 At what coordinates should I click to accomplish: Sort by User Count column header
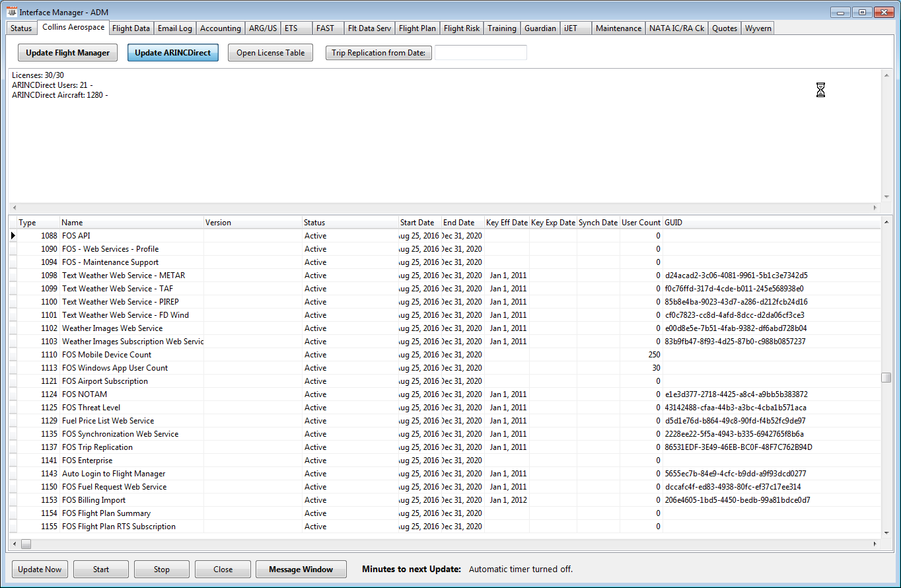(641, 223)
